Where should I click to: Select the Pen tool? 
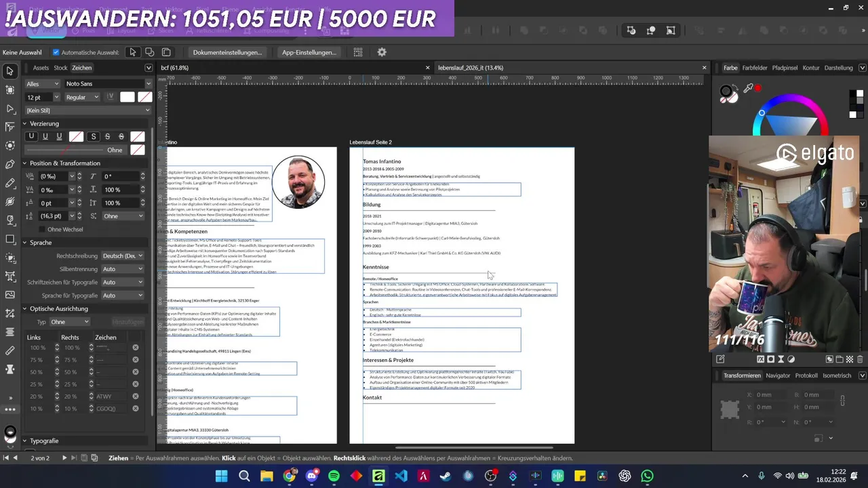pyautogui.click(x=9, y=164)
